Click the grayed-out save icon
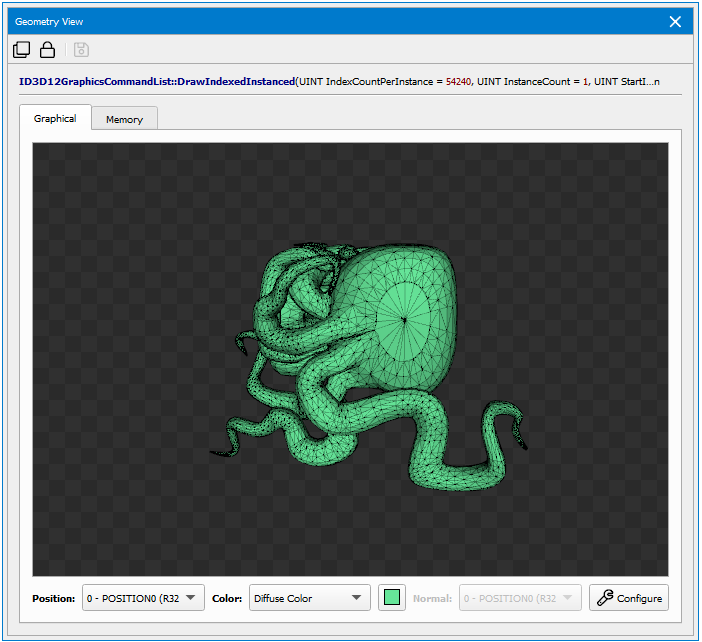 click(81, 50)
